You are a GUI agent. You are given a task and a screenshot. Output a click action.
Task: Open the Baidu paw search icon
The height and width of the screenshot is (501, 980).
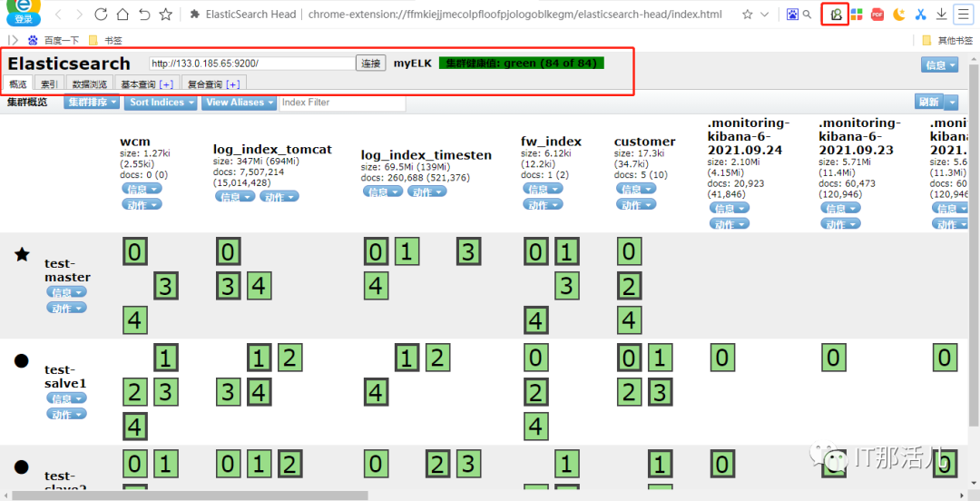[x=792, y=14]
